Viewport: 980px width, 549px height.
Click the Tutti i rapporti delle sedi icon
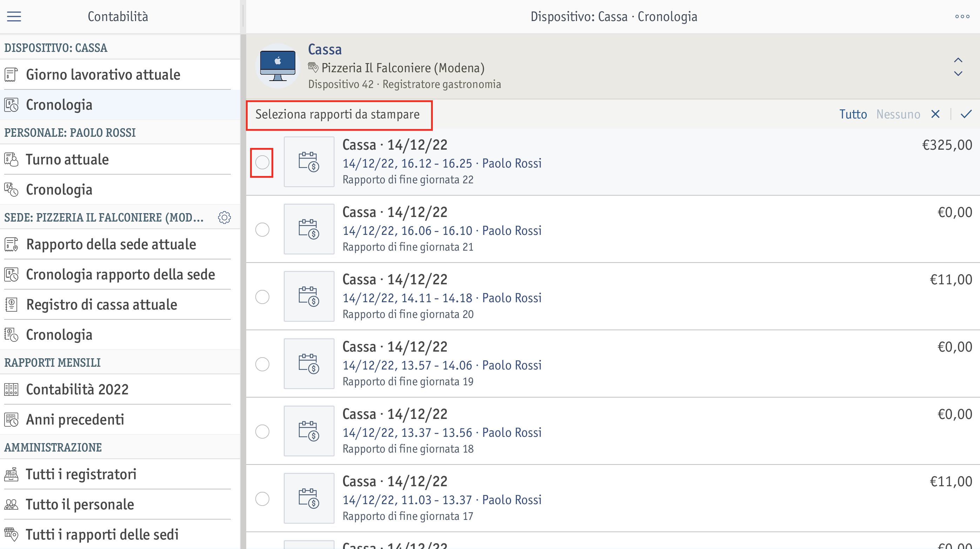(11, 535)
